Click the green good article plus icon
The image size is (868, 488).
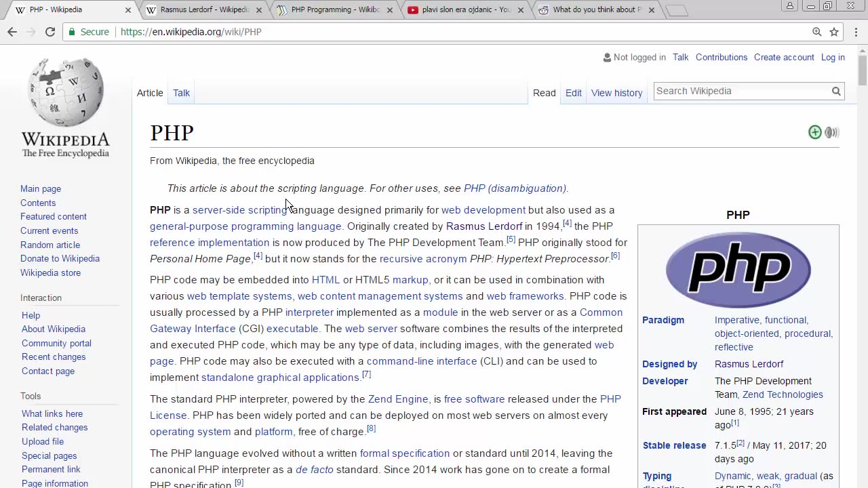click(x=815, y=132)
